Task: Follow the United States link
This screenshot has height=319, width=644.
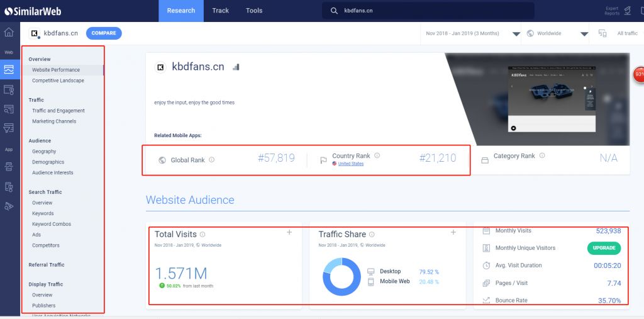Action: (351, 164)
